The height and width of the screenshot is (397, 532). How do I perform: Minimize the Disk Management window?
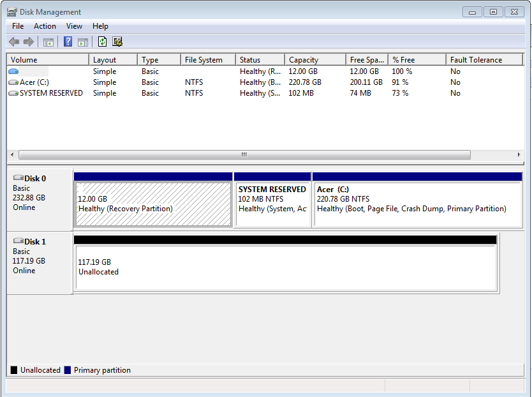pos(472,12)
